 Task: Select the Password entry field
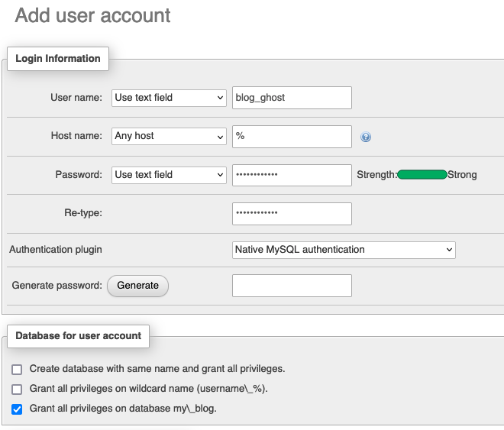pos(292,175)
